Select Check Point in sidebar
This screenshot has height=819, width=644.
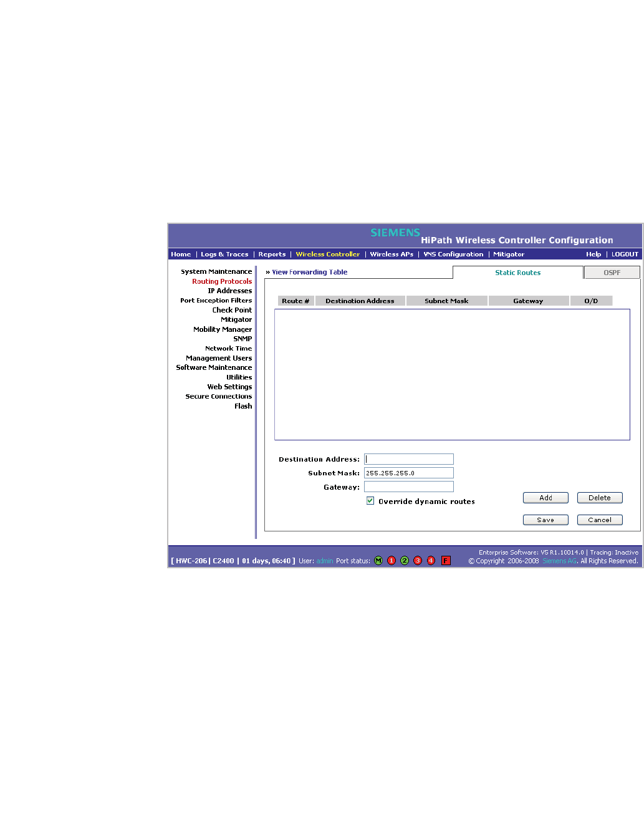tap(232, 310)
